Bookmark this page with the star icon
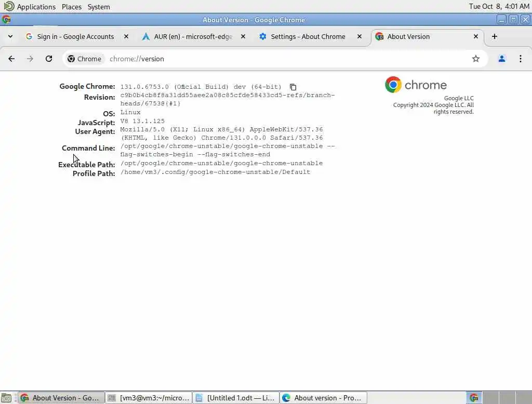 pyautogui.click(x=476, y=59)
